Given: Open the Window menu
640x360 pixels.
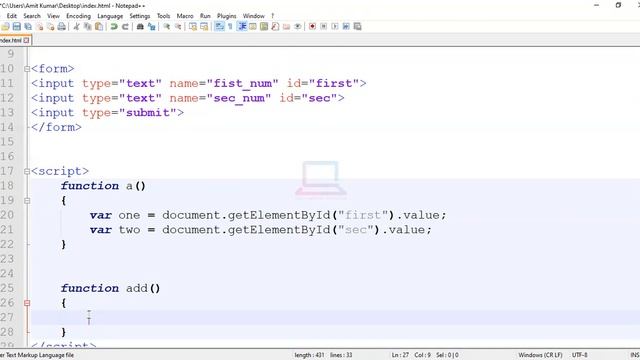Looking at the screenshot, I should click(x=254, y=16).
